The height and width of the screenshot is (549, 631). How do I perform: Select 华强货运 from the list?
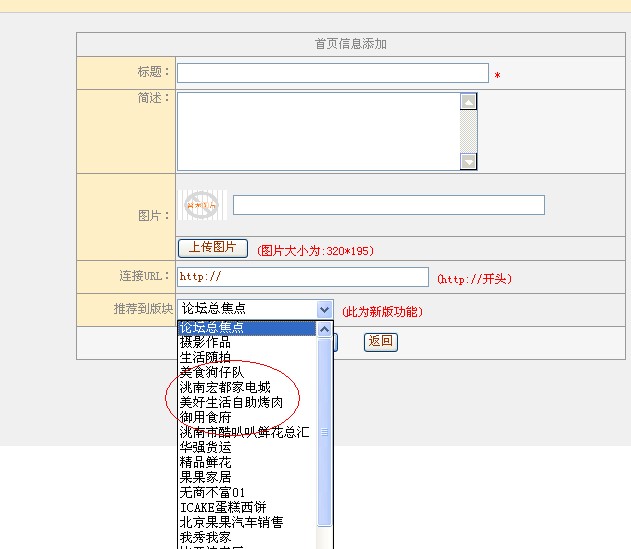(x=247, y=447)
